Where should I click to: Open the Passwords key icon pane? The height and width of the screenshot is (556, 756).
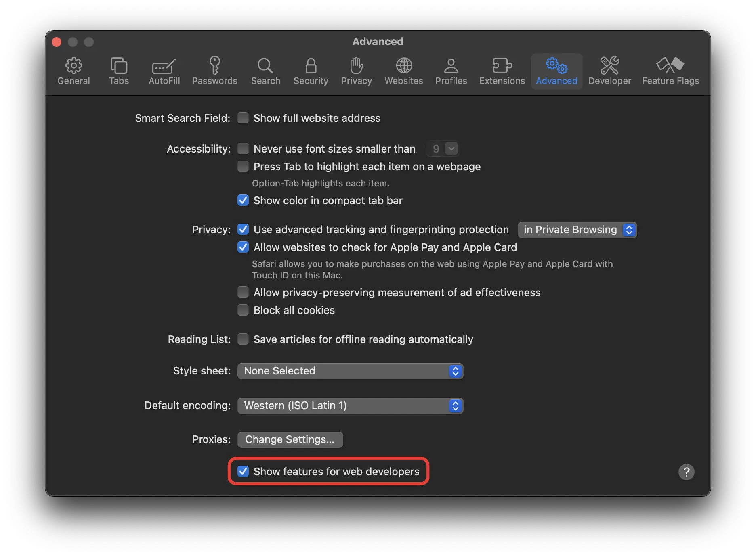tap(214, 71)
